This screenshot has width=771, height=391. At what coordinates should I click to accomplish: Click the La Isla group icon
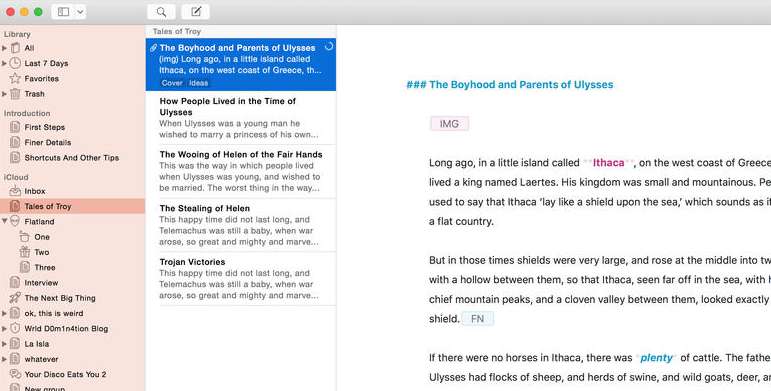15,343
